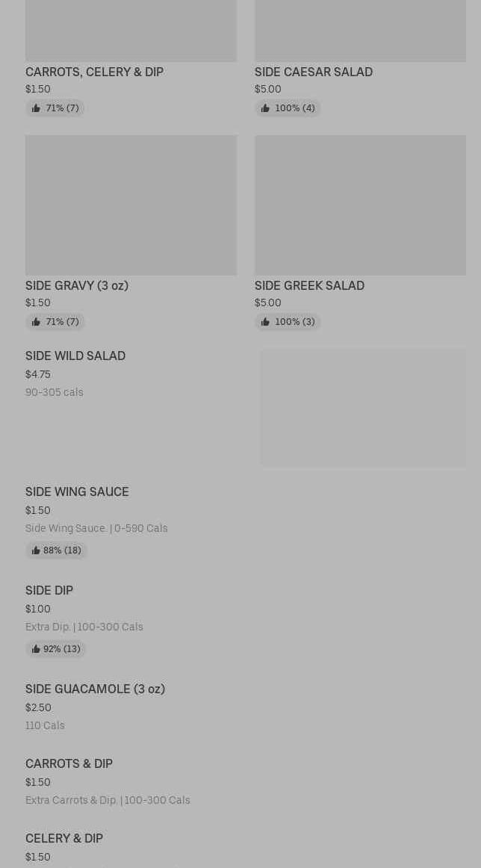Click thumbs-up icon under Side Gravy
This screenshot has height=868, width=481.
tap(36, 322)
